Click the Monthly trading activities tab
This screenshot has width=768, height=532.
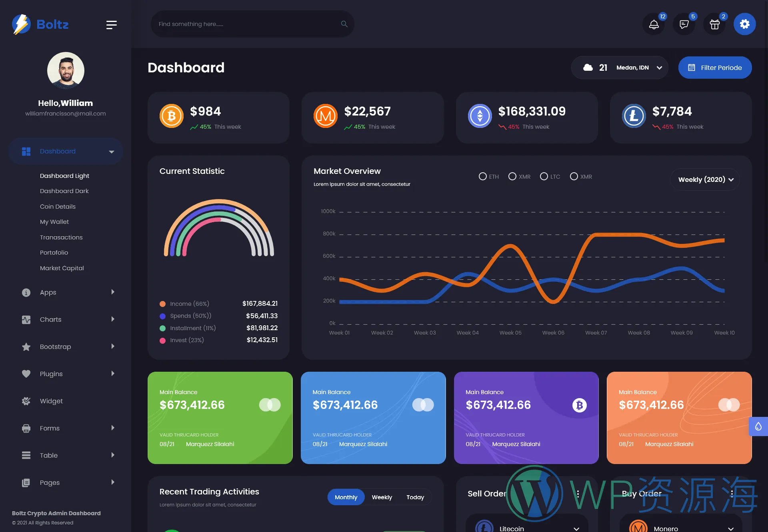(346, 497)
